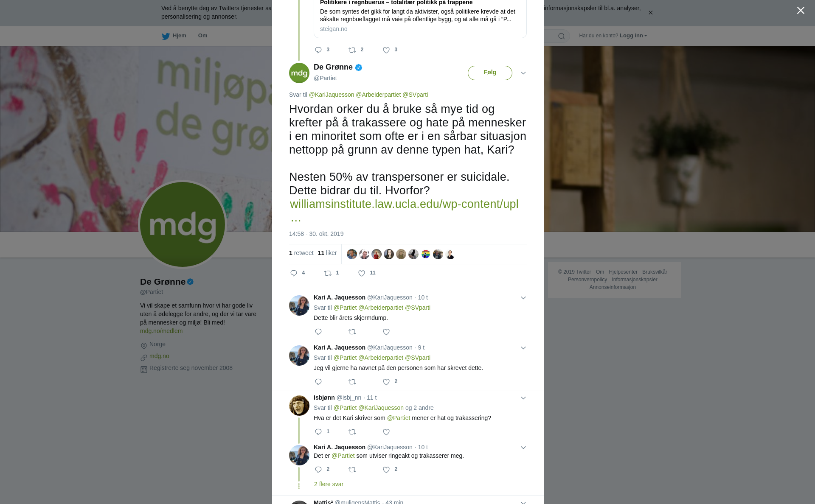Retweet the main De Grønne tweet
This screenshot has width=815, height=504.
pyautogui.click(x=328, y=273)
